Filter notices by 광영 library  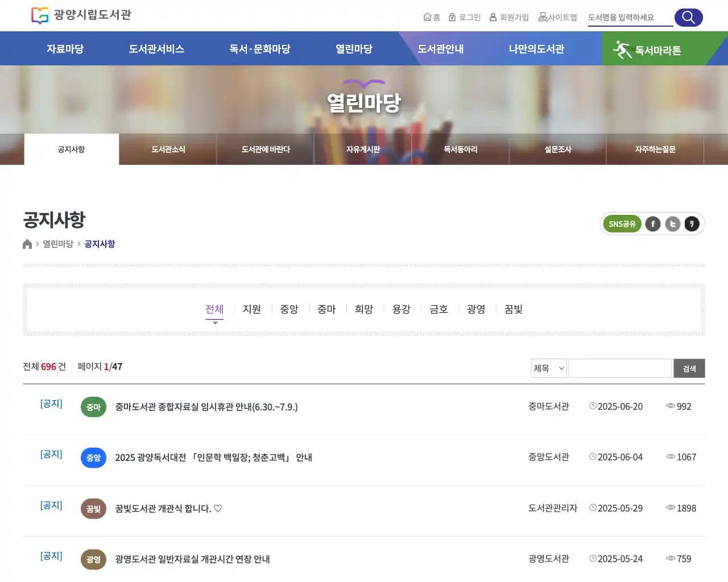(476, 309)
